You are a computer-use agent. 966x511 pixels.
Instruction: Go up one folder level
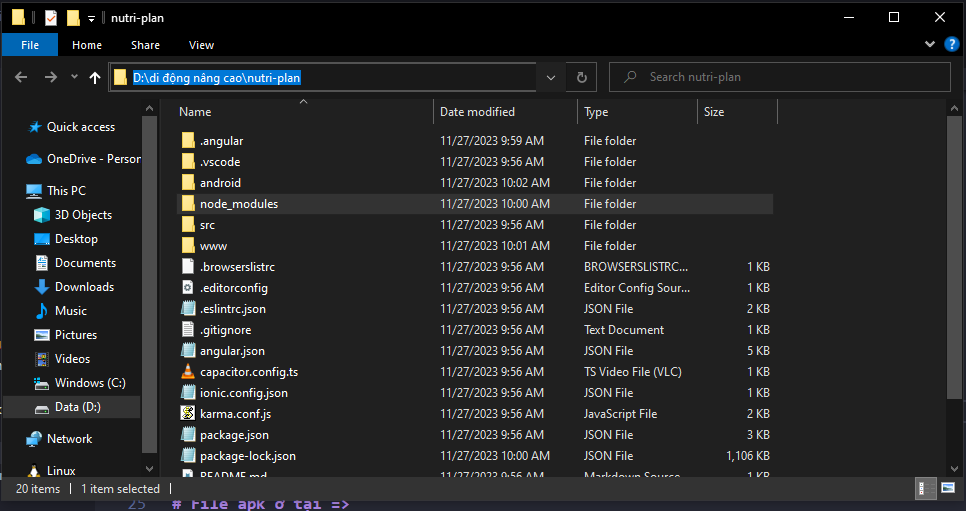point(95,77)
